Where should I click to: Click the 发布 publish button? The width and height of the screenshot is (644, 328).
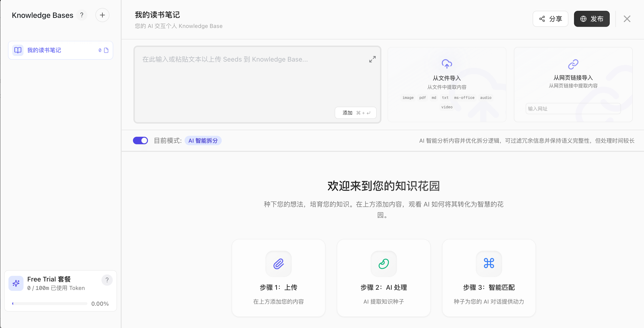591,19
